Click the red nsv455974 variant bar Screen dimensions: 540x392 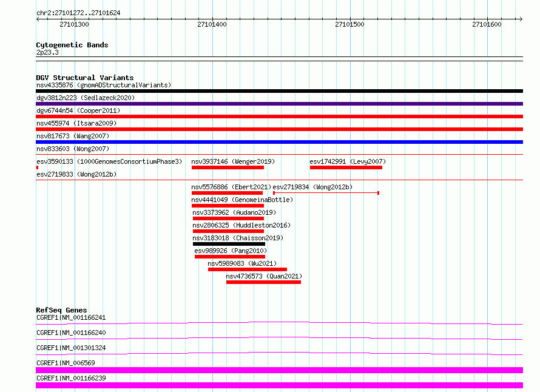(x=279, y=129)
